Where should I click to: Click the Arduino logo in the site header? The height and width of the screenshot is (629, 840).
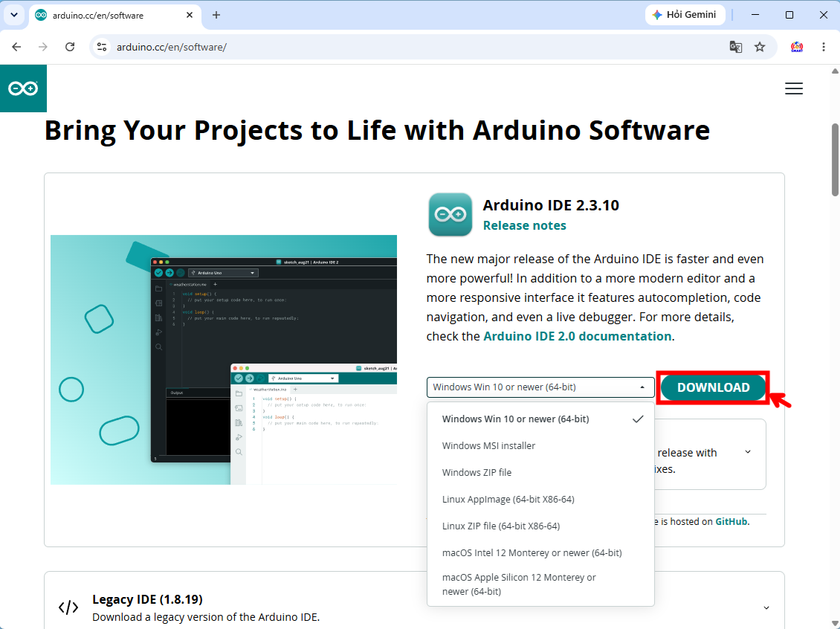pyautogui.click(x=23, y=88)
